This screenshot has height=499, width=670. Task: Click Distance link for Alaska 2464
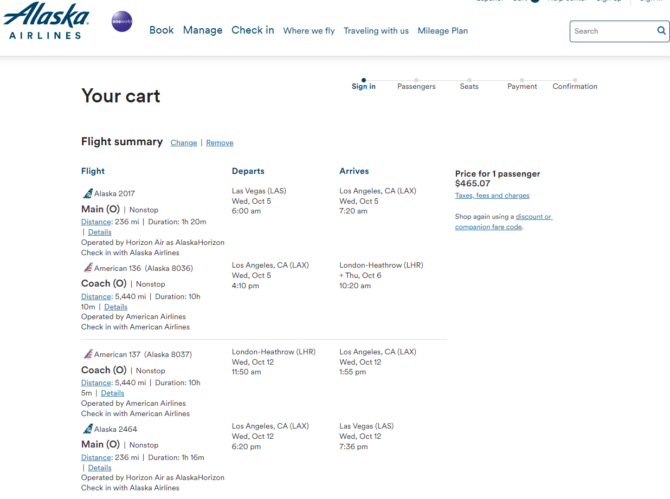pyautogui.click(x=96, y=458)
